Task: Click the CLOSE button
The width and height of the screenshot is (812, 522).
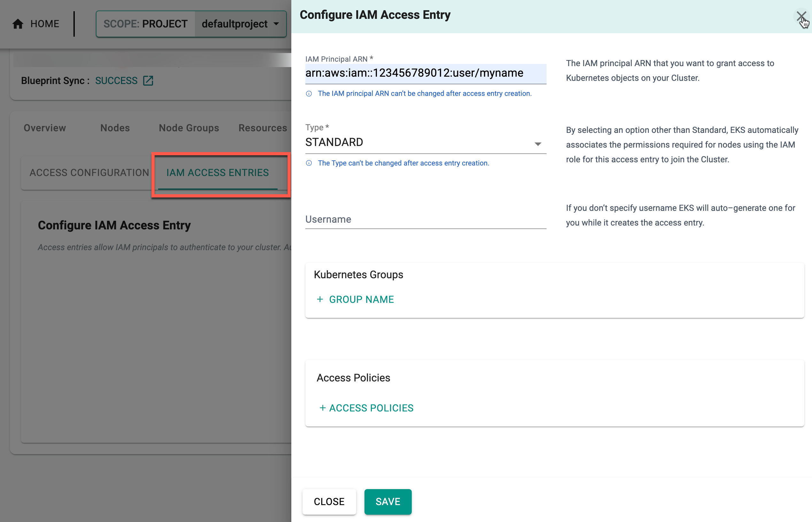Action: point(329,502)
